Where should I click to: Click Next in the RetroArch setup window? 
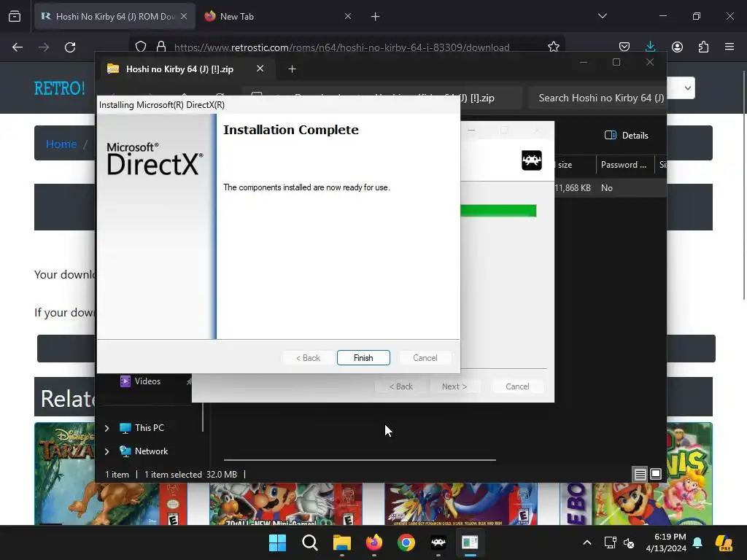coord(454,386)
